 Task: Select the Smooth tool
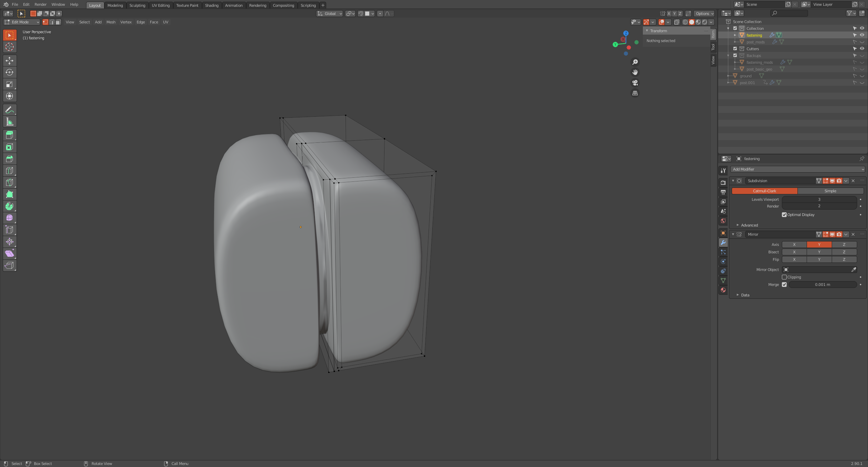pos(9,218)
